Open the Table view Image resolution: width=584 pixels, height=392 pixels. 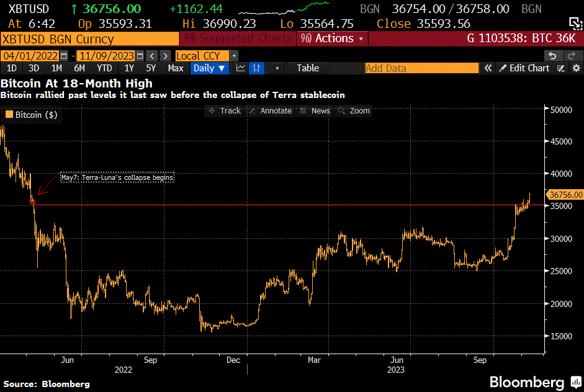308,68
